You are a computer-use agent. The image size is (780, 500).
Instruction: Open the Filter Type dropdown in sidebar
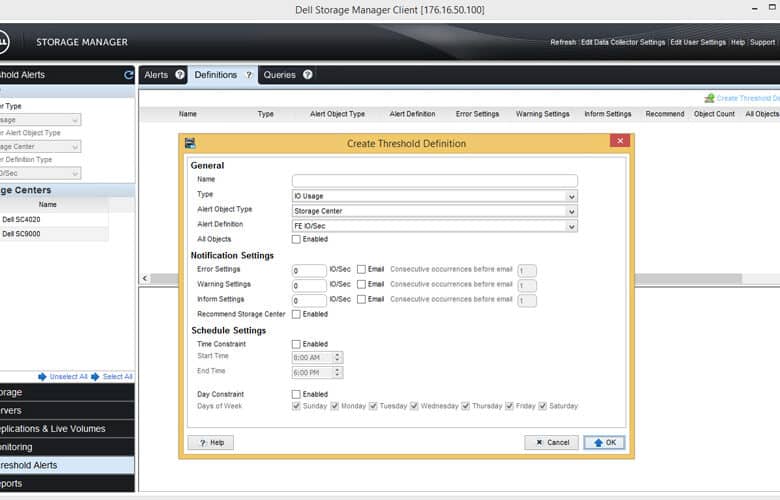[x=40, y=120]
